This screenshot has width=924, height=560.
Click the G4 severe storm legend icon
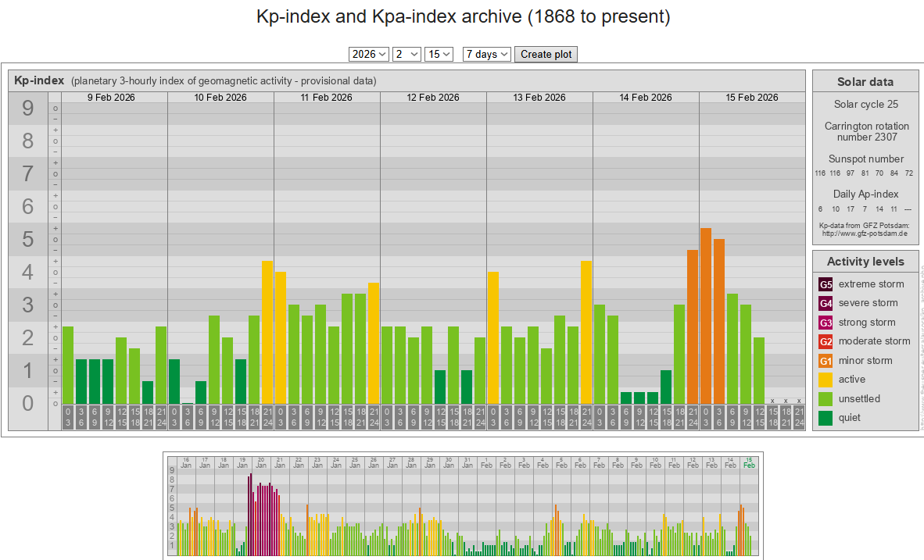coord(826,303)
